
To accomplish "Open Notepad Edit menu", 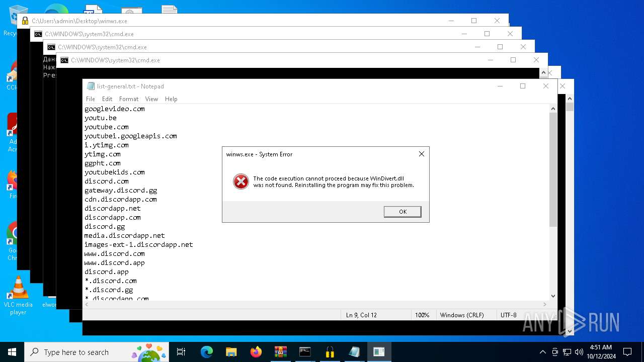I will point(107,99).
